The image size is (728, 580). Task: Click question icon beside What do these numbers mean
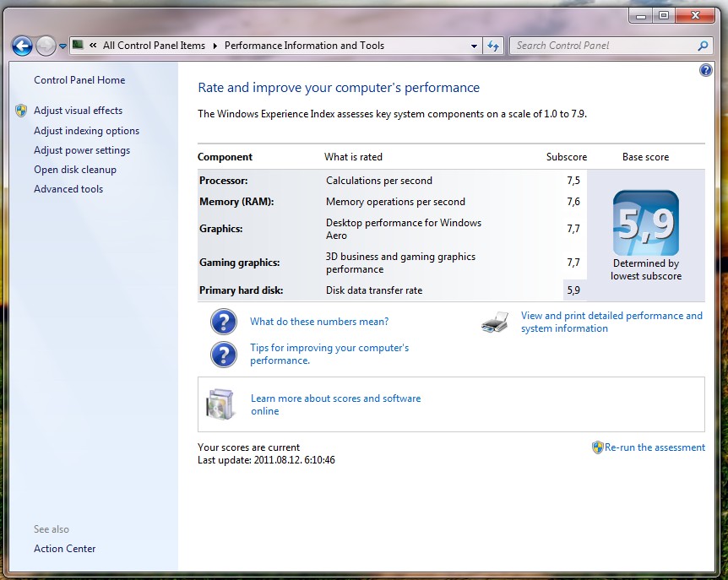[x=223, y=322]
